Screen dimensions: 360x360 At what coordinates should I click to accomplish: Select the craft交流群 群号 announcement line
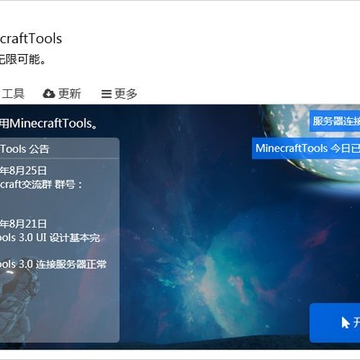[x=41, y=184]
